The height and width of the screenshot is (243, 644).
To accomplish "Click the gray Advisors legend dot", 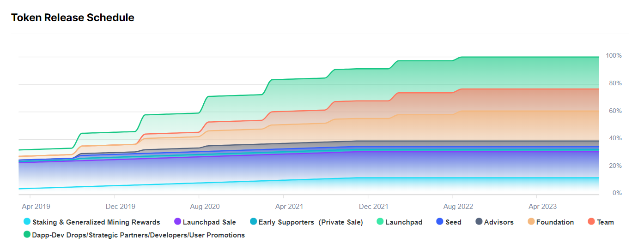I will point(479,222).
